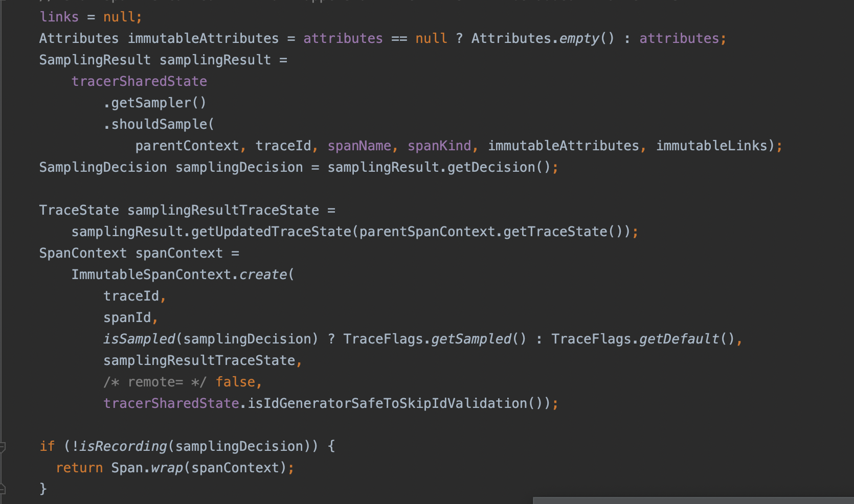This screenshot has height=504, width=854.
Task: Click "spanContext" inside wrap parentheses
Action: click(235, 468)
